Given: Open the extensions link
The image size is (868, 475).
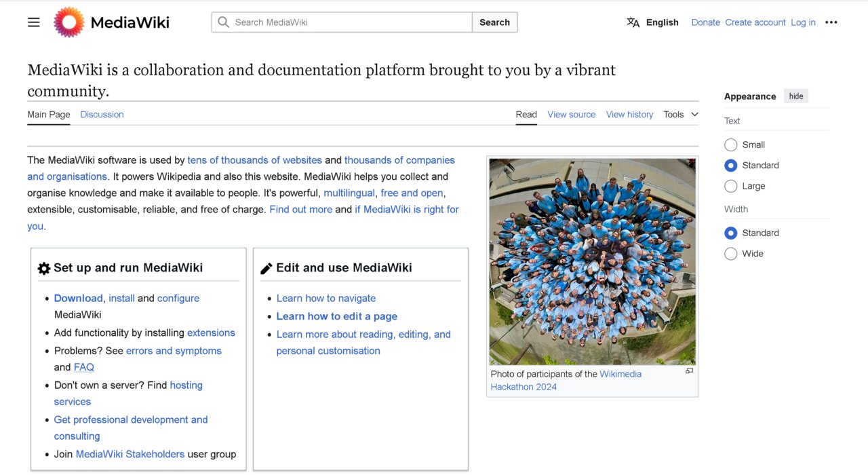Looking at the screenshot, I should tap(211, 333).
